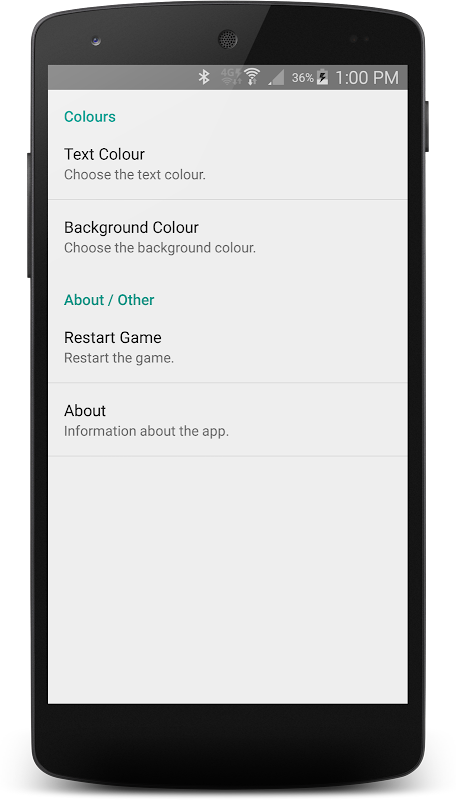
Task: Click "Choose the background colour." description
Action: pos(160,248)
